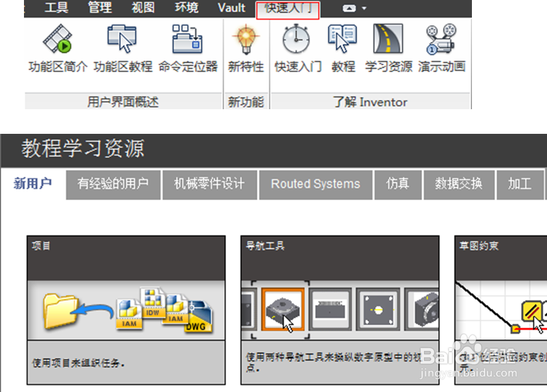Switch to the 工具 ribbon tab
Image resolution: width=547 pixels, height=392 pixels.
[57, 8]
